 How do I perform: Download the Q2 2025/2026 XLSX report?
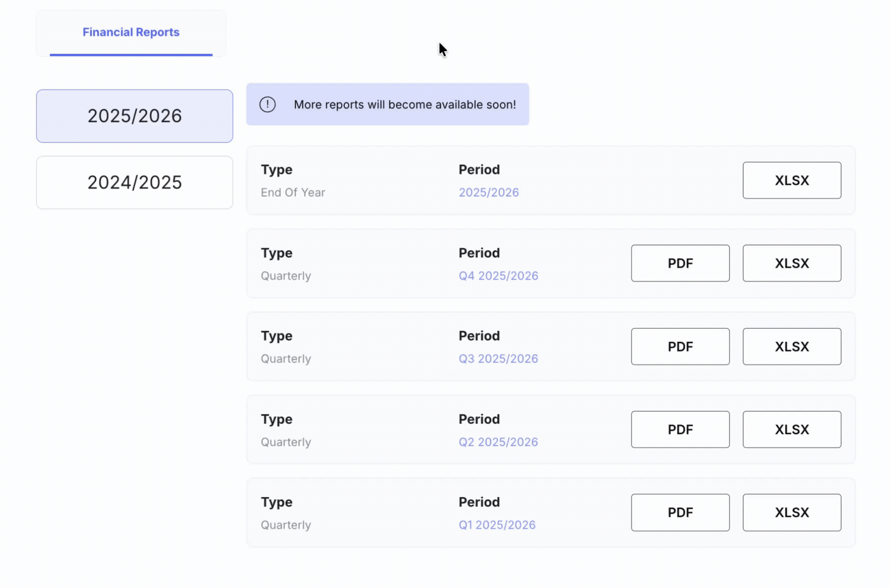(x=792, y=430)
